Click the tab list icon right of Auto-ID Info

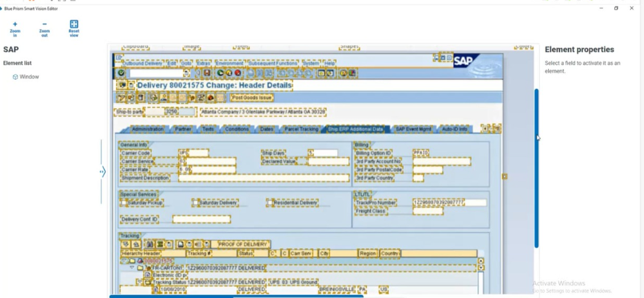497,129
